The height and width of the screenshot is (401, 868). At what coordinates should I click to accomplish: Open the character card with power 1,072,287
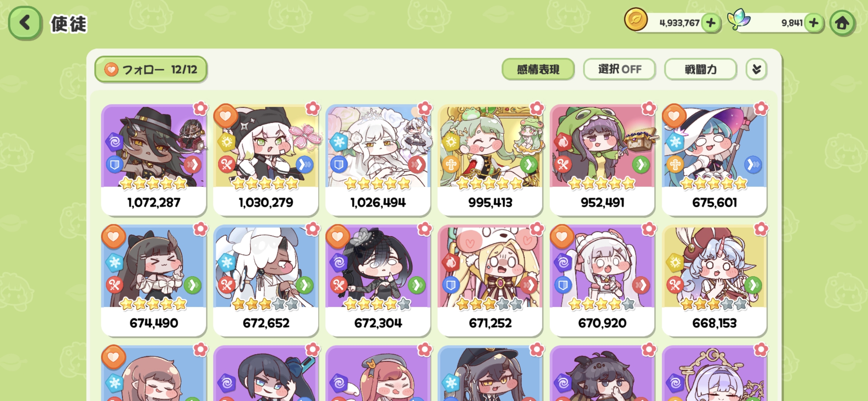[x=154, y=160]
